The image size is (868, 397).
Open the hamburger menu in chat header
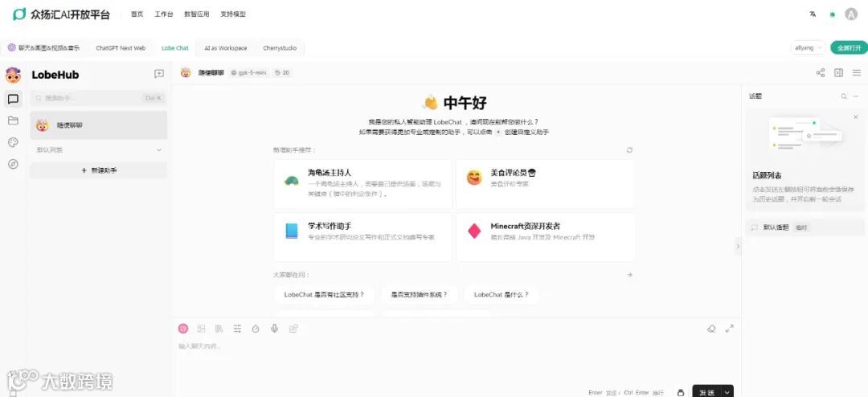tap(857, 72)
